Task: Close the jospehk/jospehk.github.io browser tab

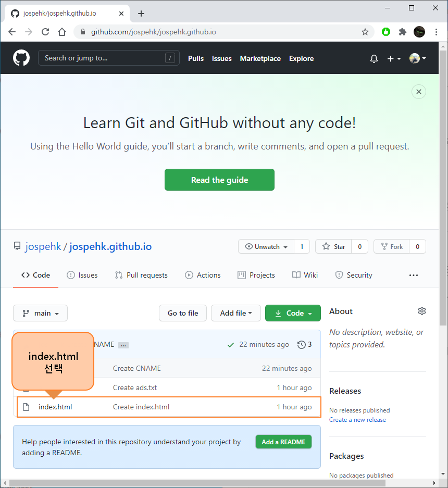Action: coord(121,14)
